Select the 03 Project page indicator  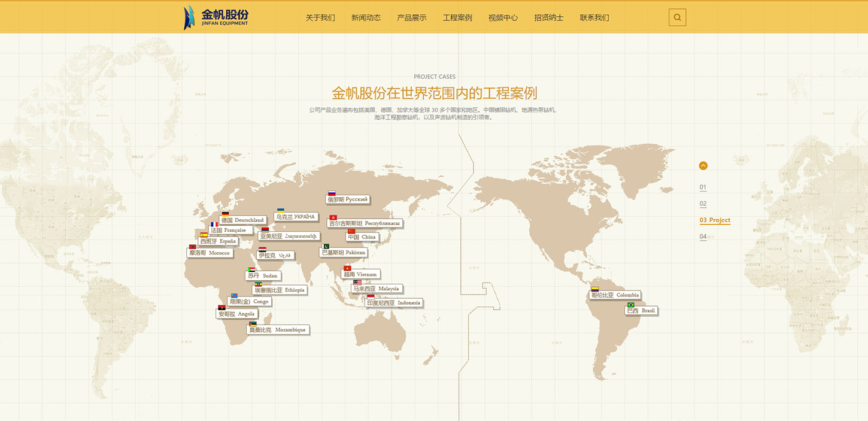[x=715, y=220]
